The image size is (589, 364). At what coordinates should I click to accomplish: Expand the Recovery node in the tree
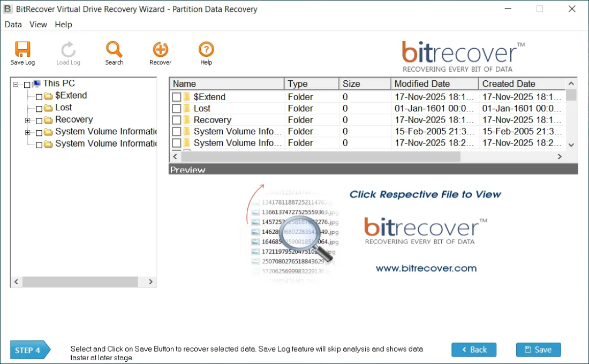coord(28,119)
